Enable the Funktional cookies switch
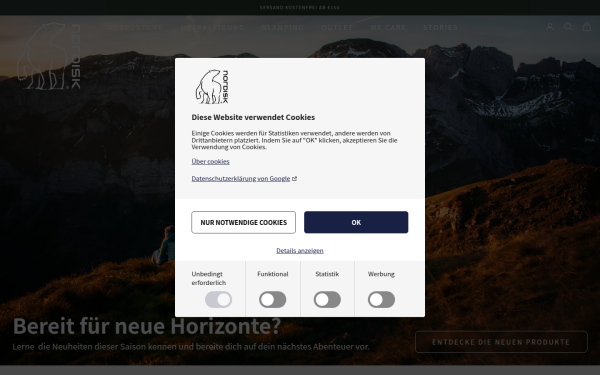The height and width of the screenshot is (375, 600). (x=272, y=300)
